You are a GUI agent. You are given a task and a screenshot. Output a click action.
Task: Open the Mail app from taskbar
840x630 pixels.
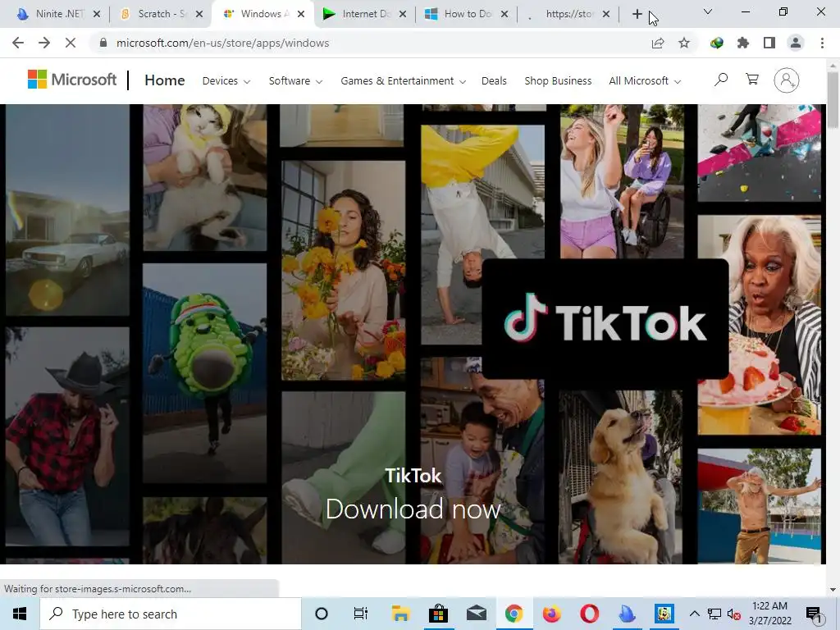(477, 614)
